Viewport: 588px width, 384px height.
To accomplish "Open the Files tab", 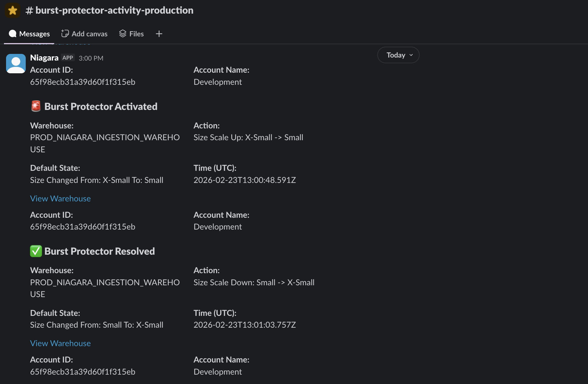I will point(136,34).
